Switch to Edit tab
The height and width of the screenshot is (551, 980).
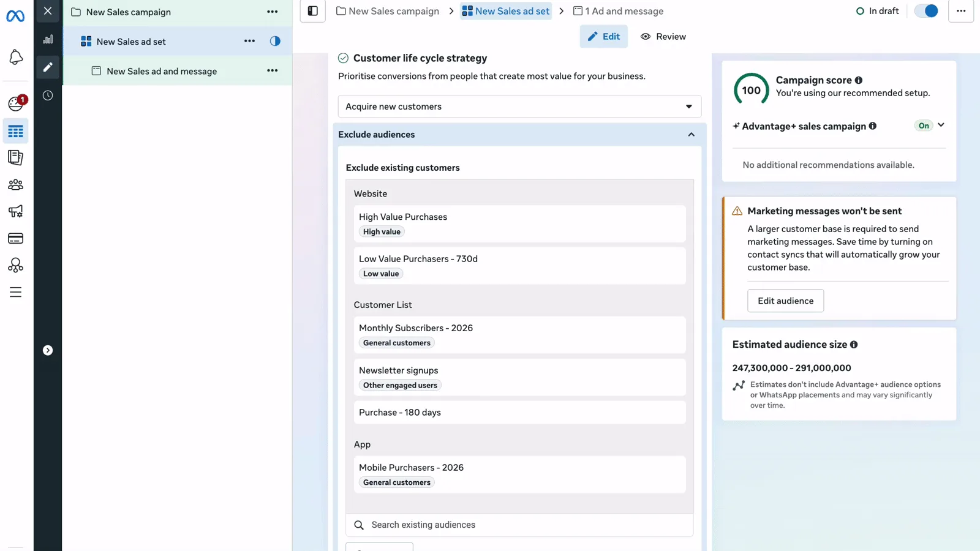604,37
